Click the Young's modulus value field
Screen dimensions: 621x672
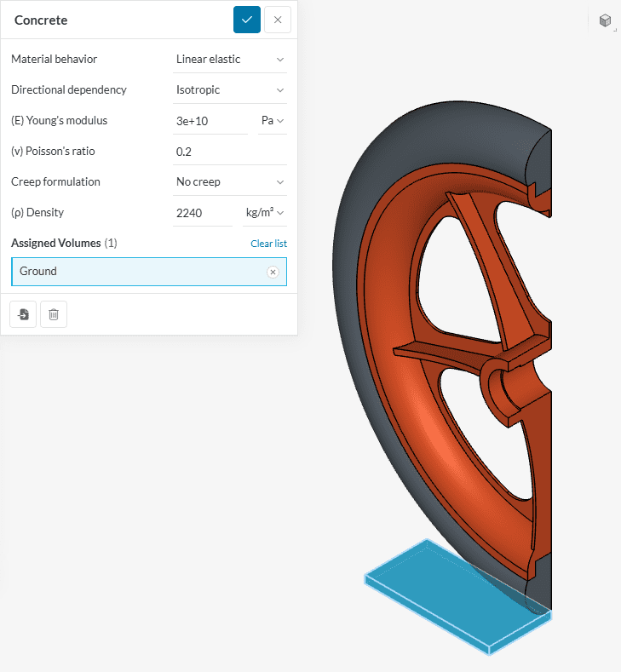coord(210,121)
